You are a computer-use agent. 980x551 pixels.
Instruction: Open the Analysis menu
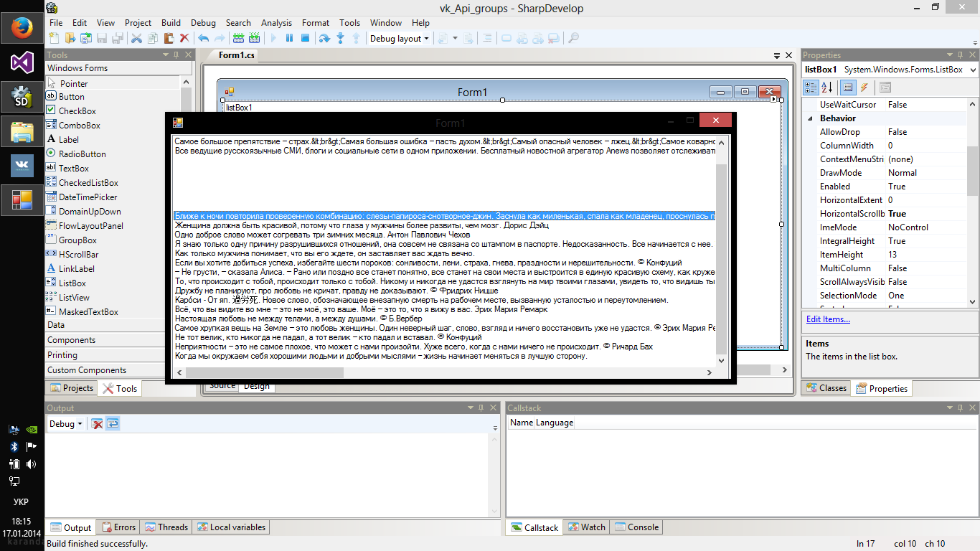(x=276, y=23)
